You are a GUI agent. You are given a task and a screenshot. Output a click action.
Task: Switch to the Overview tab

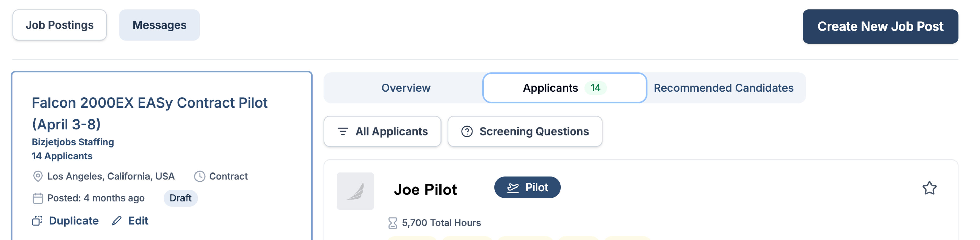tap(406, 88)
